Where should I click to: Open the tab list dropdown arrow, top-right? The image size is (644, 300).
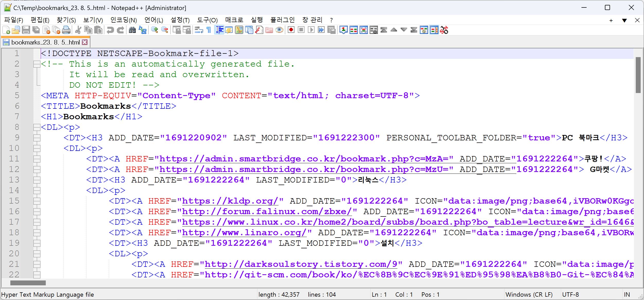[624, 20]
